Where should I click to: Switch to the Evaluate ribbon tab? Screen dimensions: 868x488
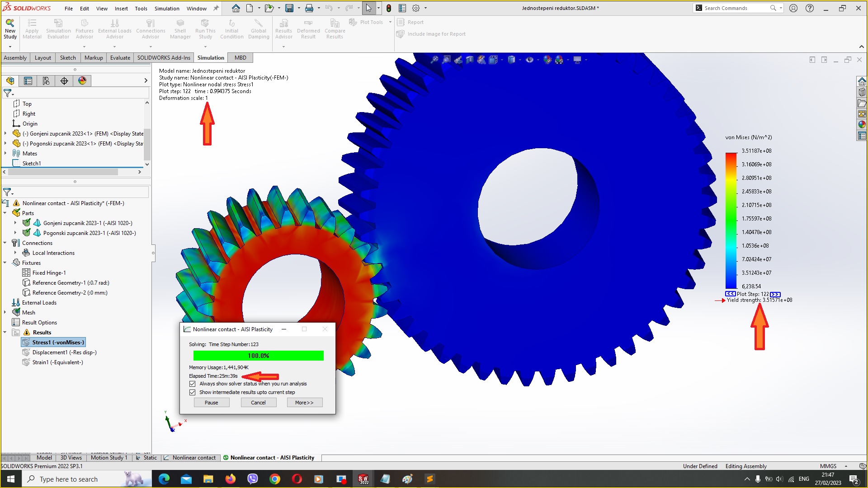(120, 58)
